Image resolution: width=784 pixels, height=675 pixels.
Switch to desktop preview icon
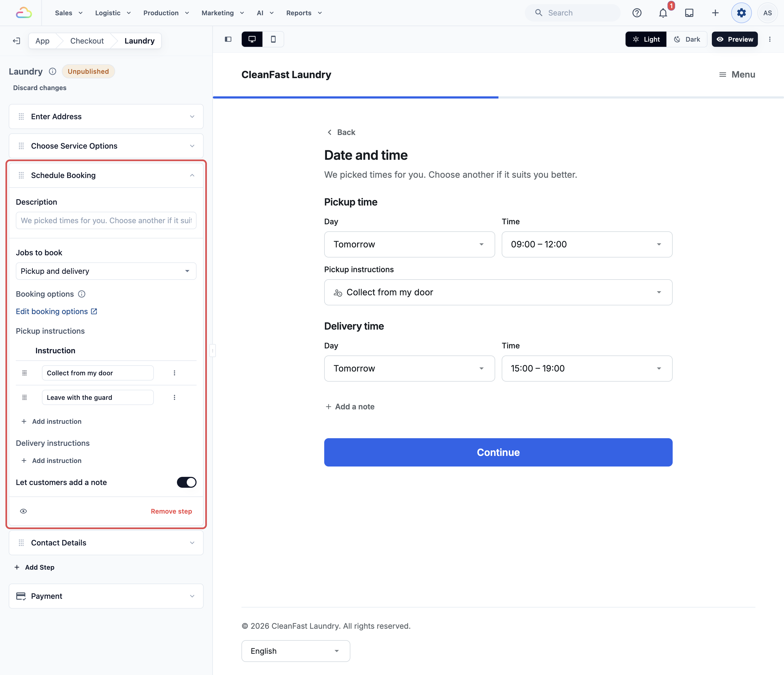pyautogui.click(x=252, y=39)
